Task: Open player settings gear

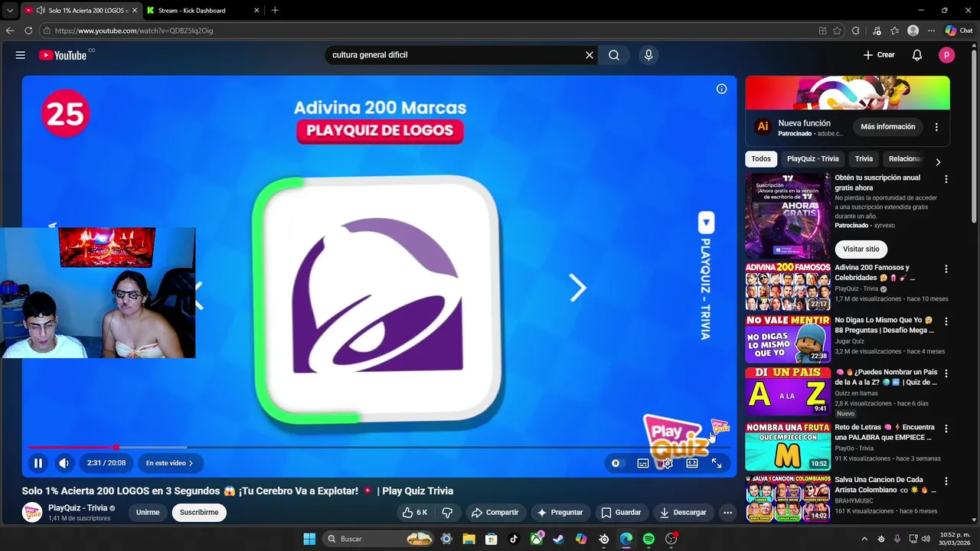Action: [668, 463]
